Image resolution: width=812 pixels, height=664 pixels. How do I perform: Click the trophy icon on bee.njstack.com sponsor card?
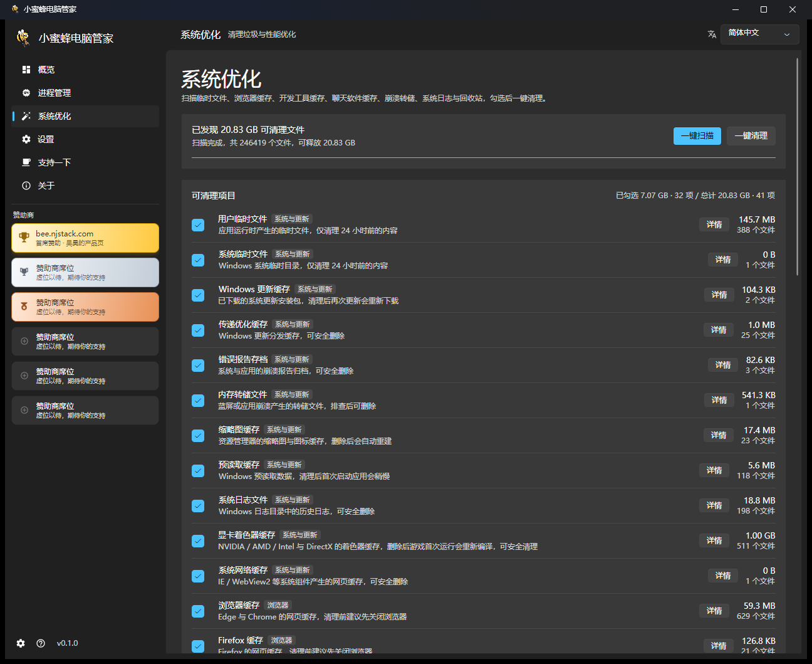pos(24,238)
